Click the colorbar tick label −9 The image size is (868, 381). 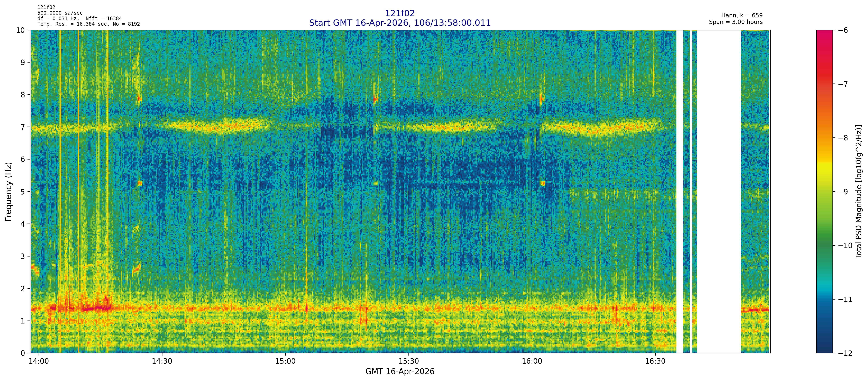pos(843,192)
